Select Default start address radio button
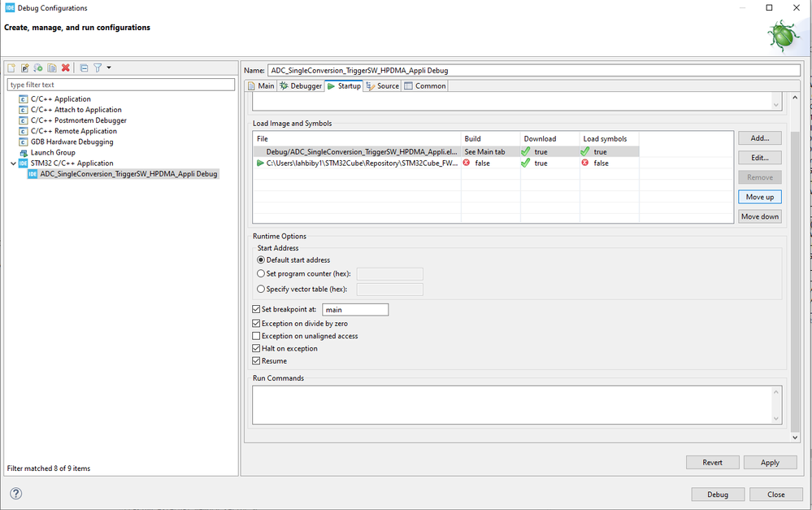Image resolution: width=812 pixels, height=510 pixels. coord(261,260)
